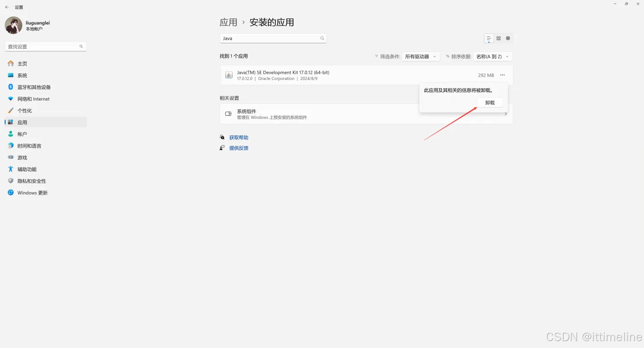Click the 卸载 button in popup

[490, 103]
